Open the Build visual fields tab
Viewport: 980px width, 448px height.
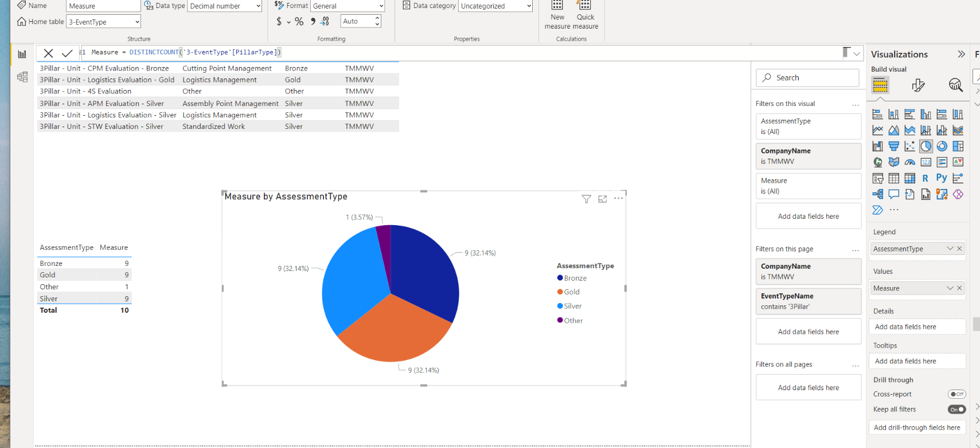880,85
